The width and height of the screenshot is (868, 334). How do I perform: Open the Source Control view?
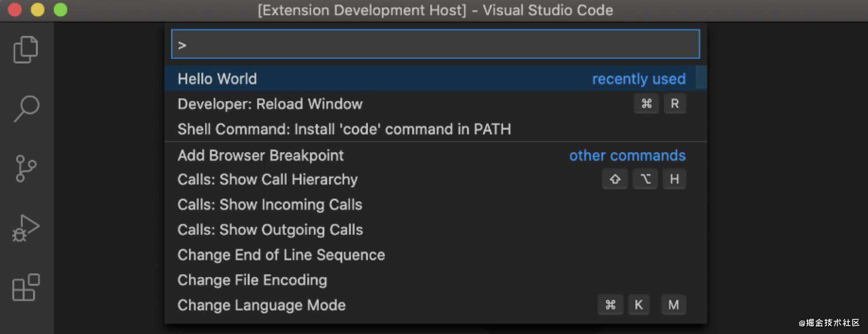[26, 168]
